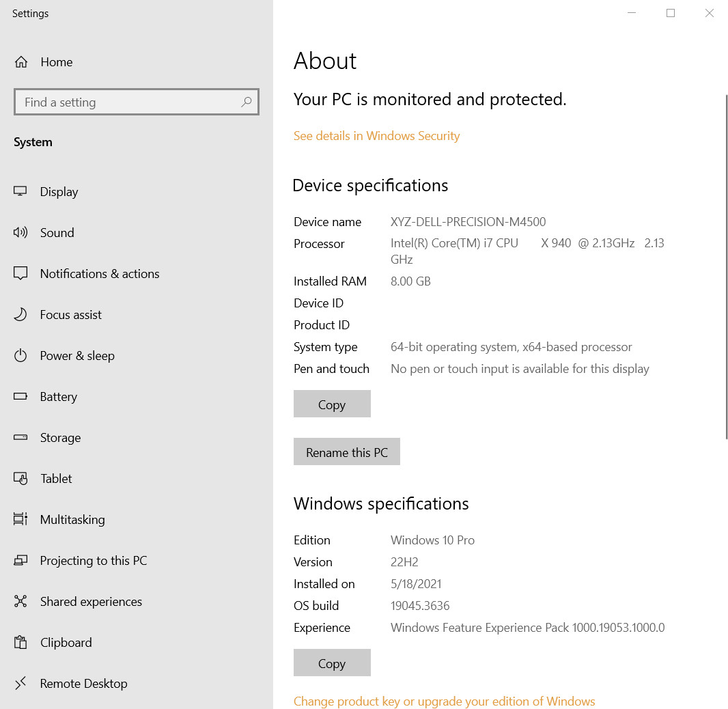Go to Sound settings
The width and height of the screenshot is (728, 709).
coord(57,233)
